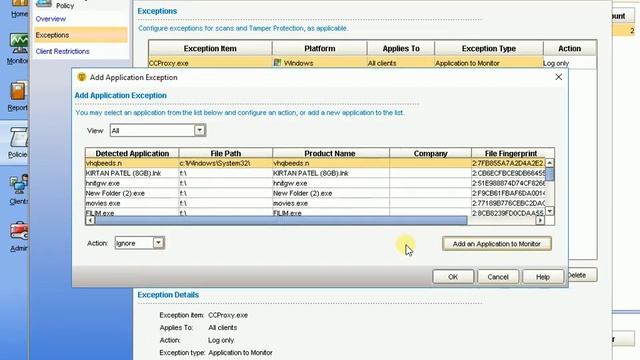Click fingerprint starting 2:7FB855A7A2D4A2E2

pos(508,163)
